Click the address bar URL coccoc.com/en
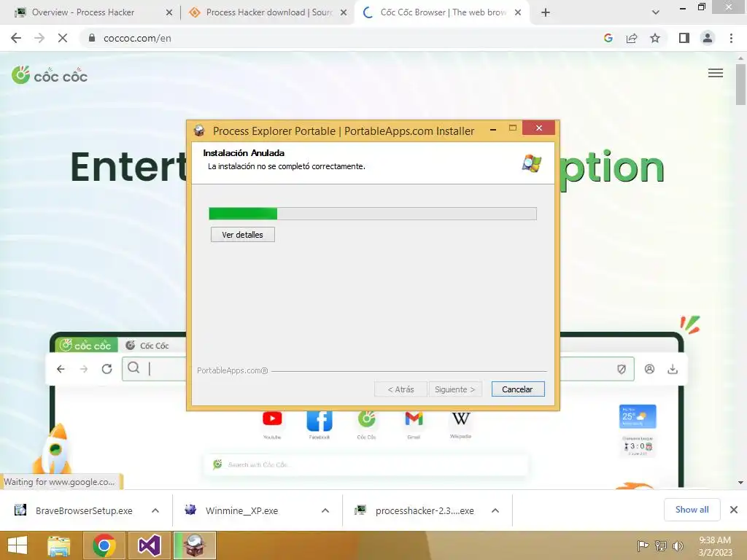The width and height of the screenshot is (747, 560). (x=137, y=38)
